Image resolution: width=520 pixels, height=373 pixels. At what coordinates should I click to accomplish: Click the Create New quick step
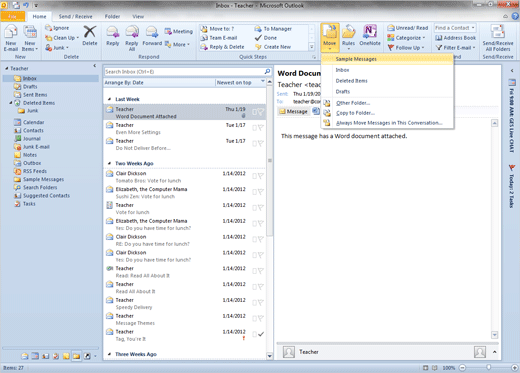[273, 47]
